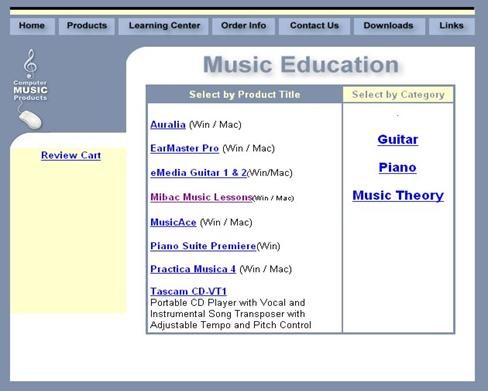Open the Practica Musica 4 link
488x391 pixels.
(x=193, y=269)
